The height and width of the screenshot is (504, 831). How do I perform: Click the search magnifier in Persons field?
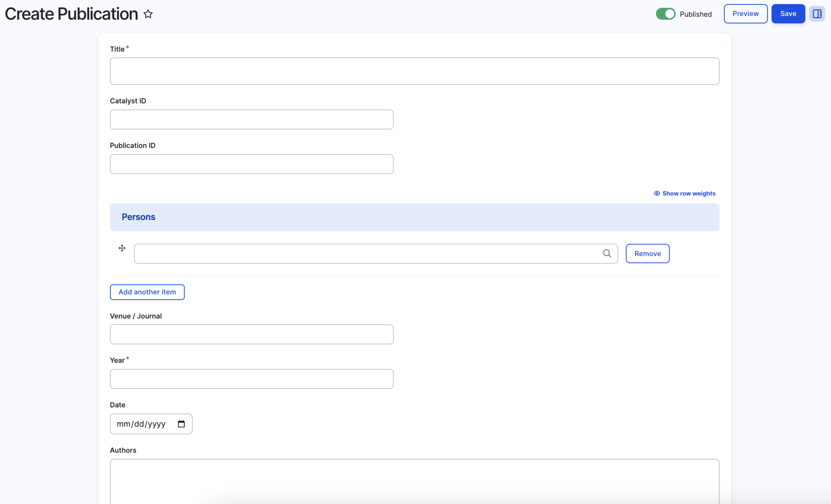607,253
